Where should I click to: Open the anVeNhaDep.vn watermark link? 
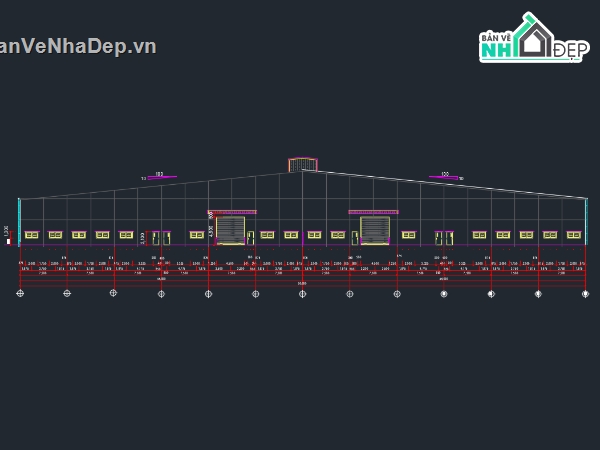78,46
